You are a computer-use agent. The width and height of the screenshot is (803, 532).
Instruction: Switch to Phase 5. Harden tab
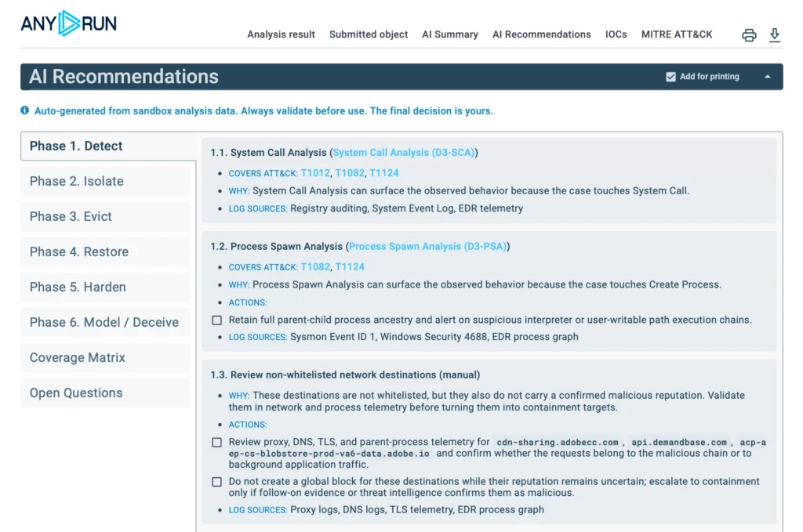tap(106, 287)
